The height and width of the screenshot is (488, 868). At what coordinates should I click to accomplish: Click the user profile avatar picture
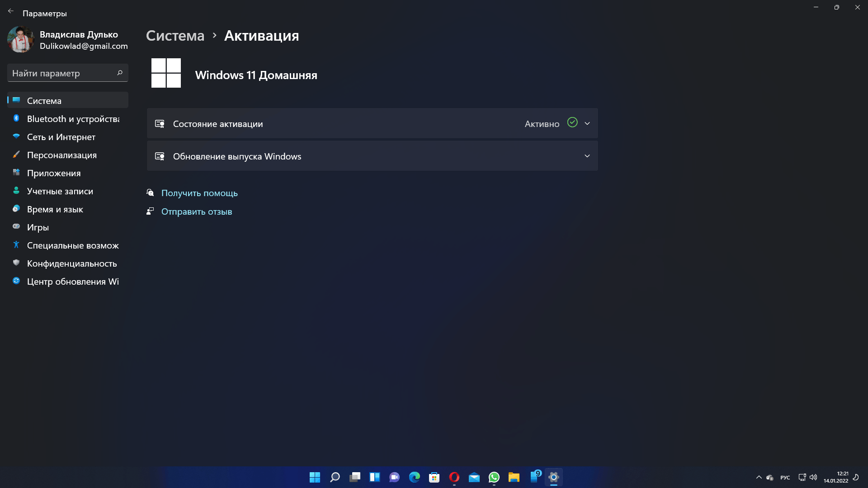click(20, 40)
